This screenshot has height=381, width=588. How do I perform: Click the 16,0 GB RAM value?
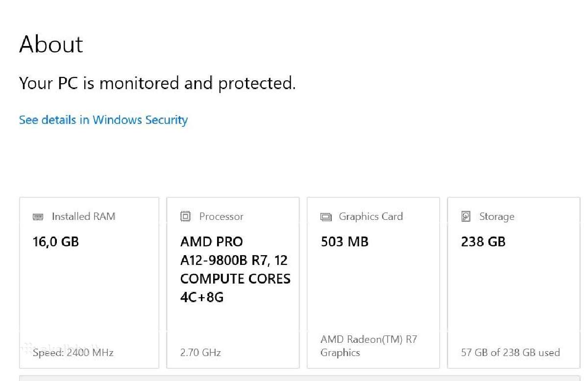click(x=55, y=241)
